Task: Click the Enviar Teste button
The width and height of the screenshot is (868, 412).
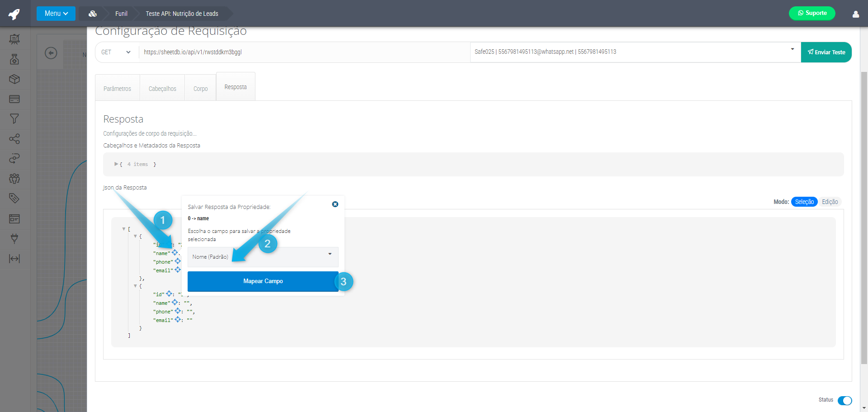Action: click(x=826, y=52)
